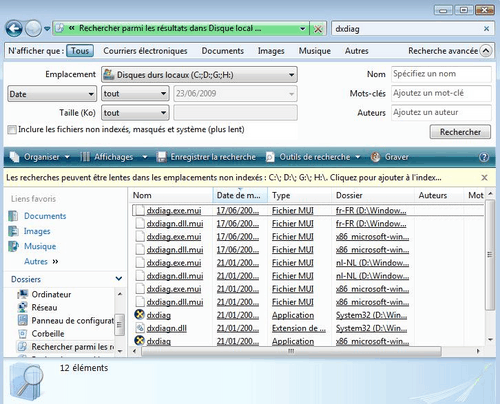
Task: Select the Tous filter
Action: click(x=80, y=51)
